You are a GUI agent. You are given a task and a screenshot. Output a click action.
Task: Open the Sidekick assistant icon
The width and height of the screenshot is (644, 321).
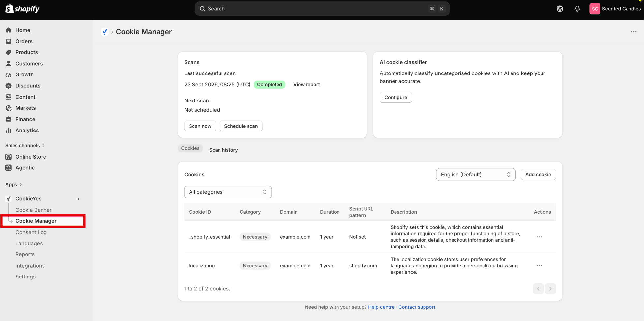coord(560,9)
